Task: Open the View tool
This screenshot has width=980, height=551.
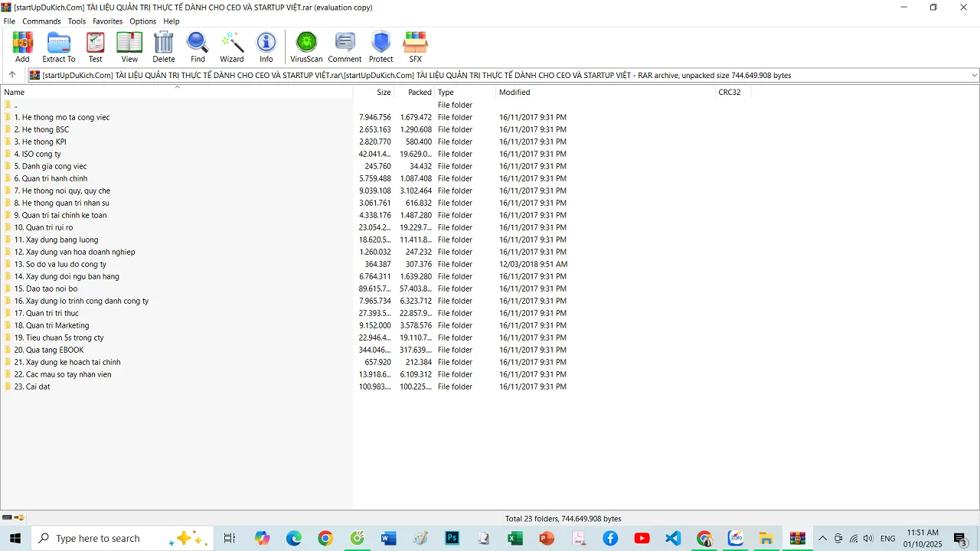Action: click(x=129, y=47)
